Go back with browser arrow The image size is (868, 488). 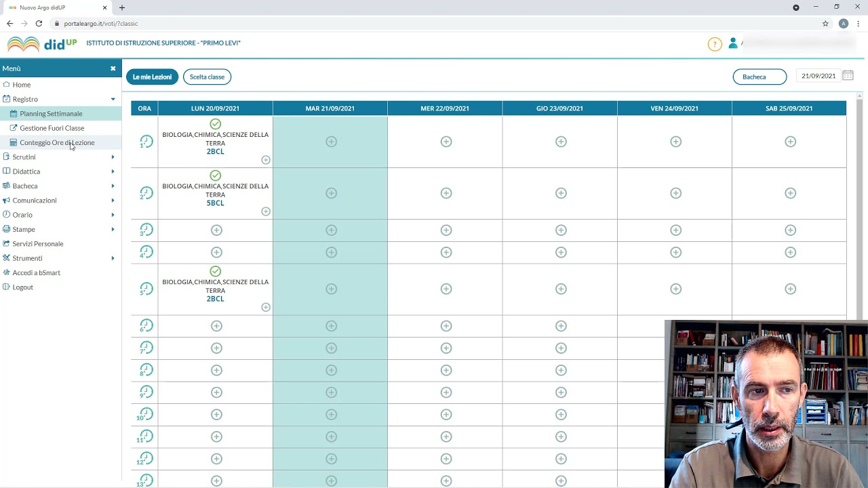pos(9,24)
